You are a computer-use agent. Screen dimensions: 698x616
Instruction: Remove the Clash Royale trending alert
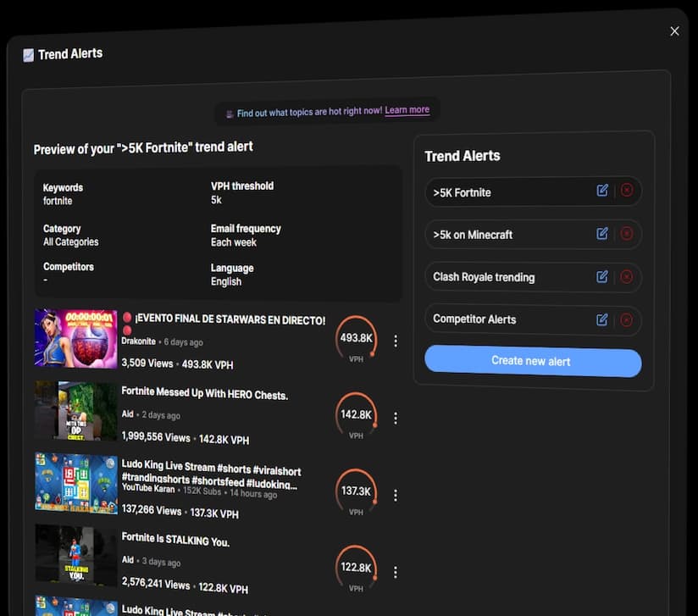point(627,277)
